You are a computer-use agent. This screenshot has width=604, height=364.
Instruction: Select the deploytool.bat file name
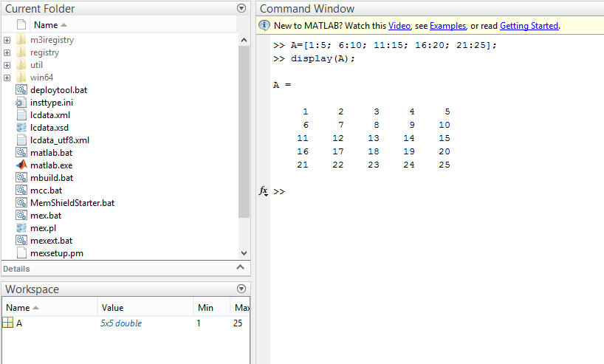click(x=58, y=90)
